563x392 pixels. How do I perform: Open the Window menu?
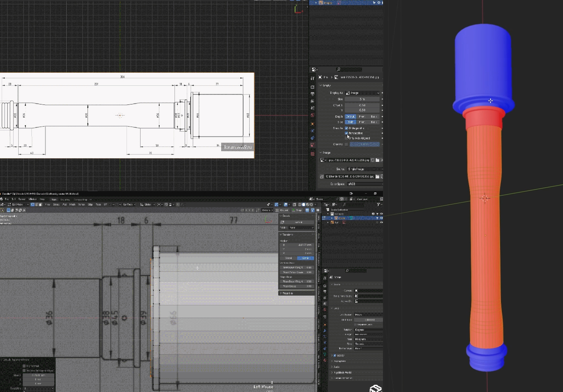tap(32, 199)
